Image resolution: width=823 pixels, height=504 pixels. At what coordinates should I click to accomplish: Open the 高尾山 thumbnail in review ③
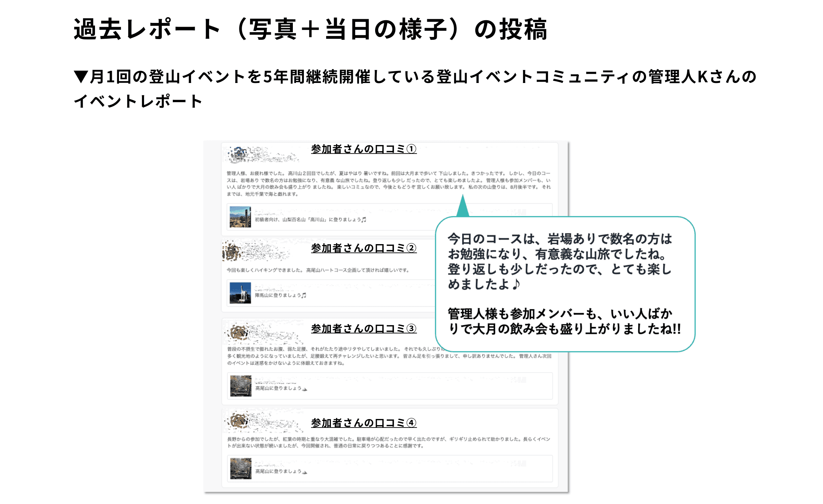[241, 386]
